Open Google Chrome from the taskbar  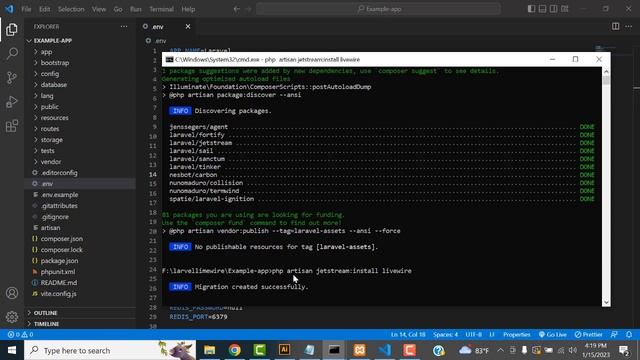click(235, 350)
